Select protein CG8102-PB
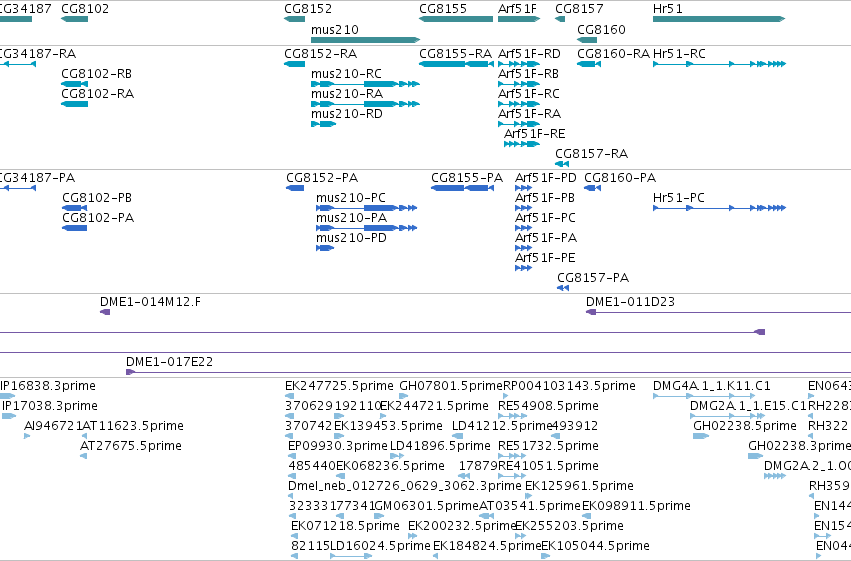The image size is (851, 561). click(x=97, y=198)
